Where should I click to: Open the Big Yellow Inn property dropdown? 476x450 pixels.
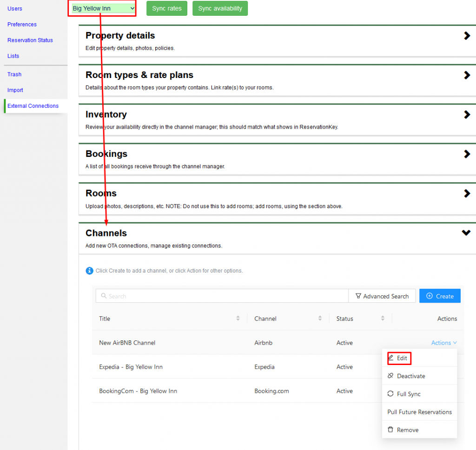tap(103, 8)
